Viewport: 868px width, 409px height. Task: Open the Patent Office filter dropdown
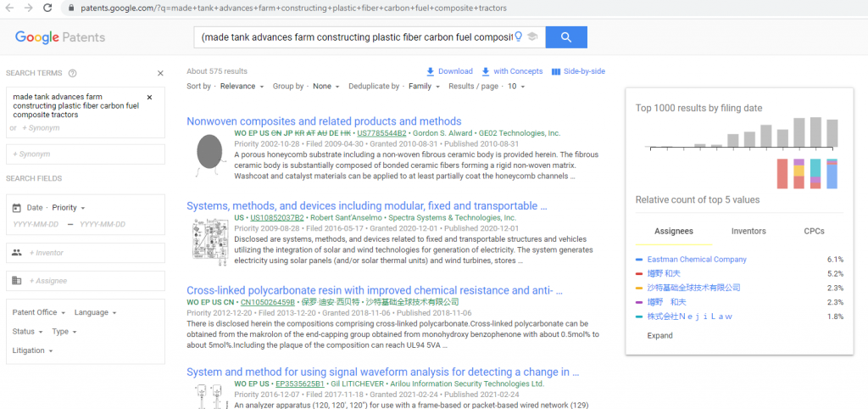click(x=39, y=312)
